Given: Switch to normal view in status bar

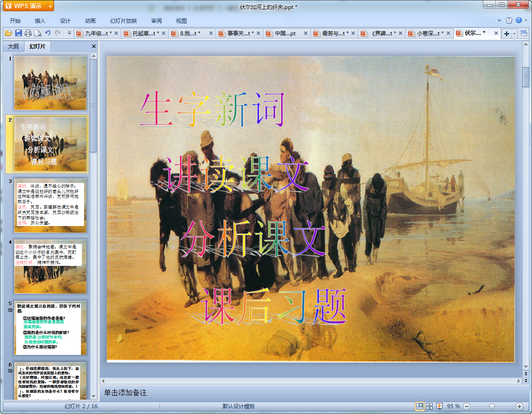Looking at the screenshot, I should (420, 406).
